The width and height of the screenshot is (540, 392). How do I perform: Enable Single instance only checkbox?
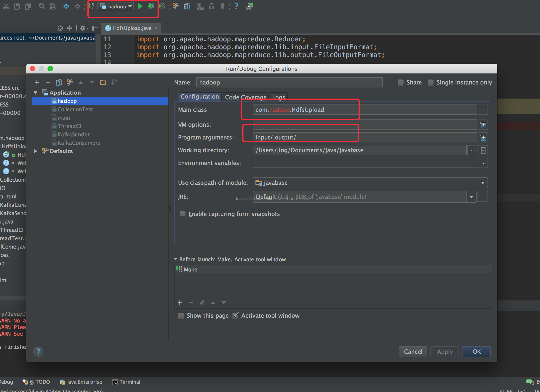pyautogui.click(x=431, y=82)
